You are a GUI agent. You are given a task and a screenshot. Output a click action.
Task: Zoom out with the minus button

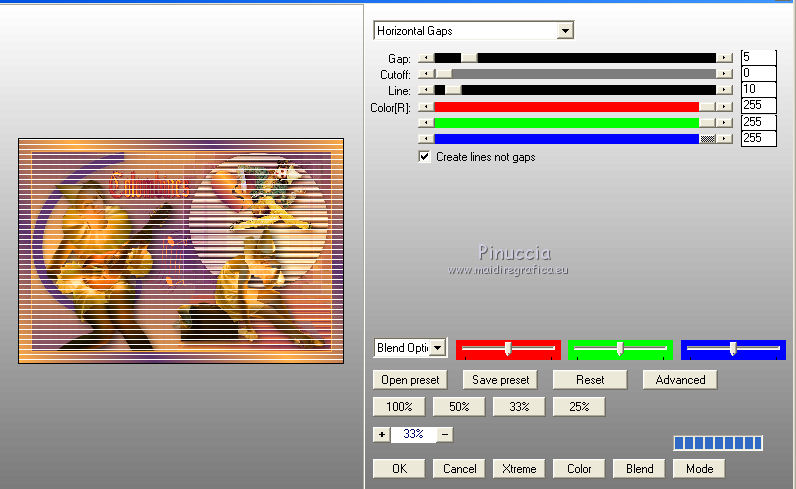445,434
